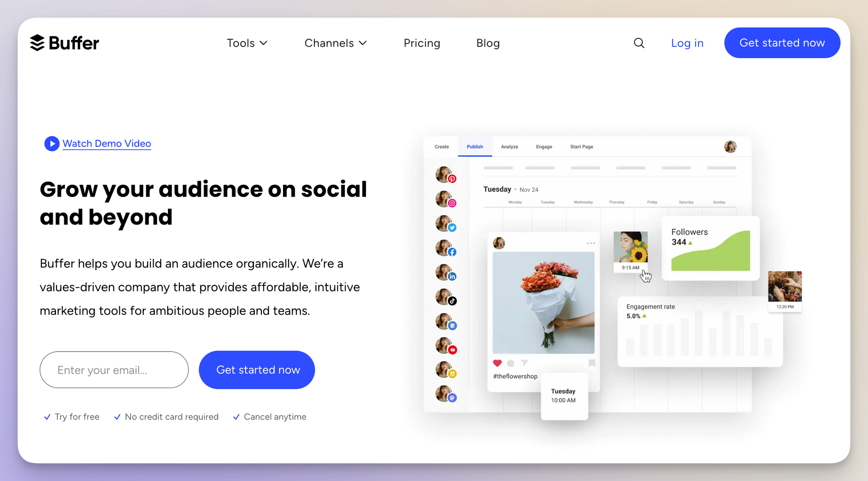Screen dimensions: 868x481
Task: Enter email in the input field
Action: [x=113, y=369]
